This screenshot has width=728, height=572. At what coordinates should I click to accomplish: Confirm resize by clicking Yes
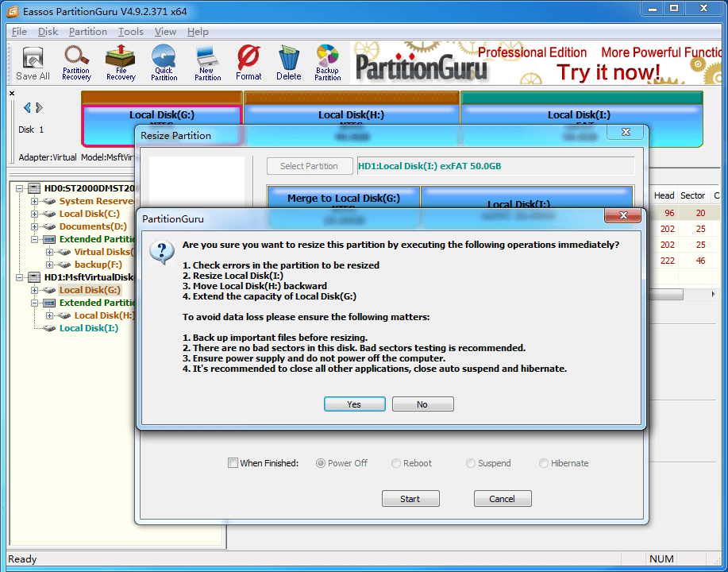point(354,404)
